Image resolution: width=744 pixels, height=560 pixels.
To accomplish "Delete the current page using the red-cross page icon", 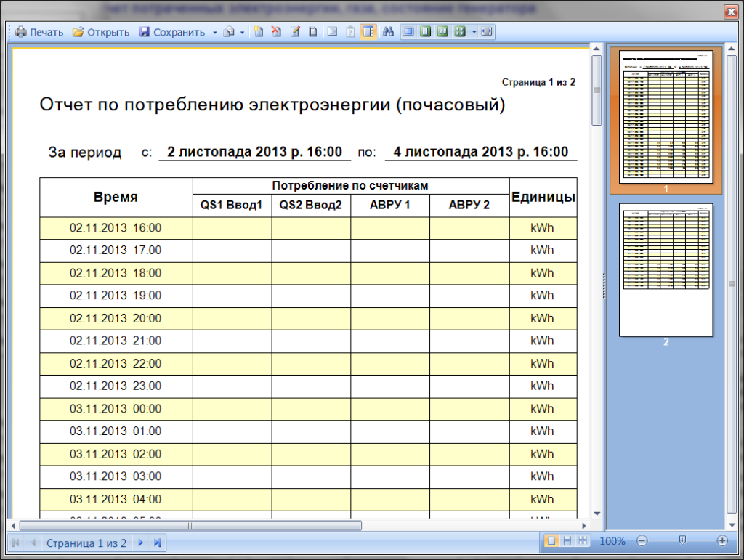I will [276, 32].
